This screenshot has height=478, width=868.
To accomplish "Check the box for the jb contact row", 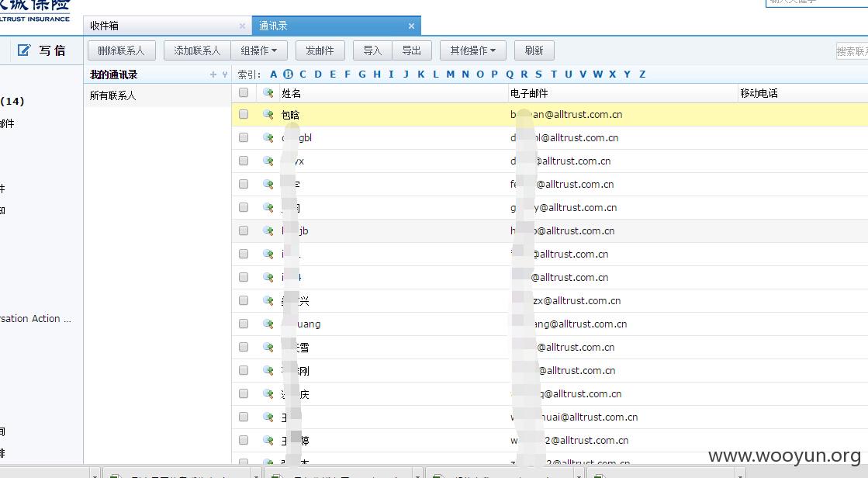I will click(244, 230).
